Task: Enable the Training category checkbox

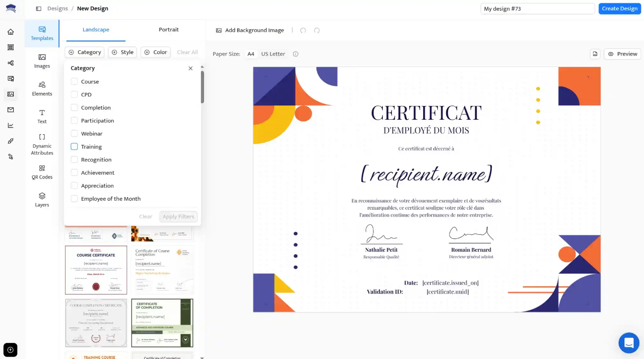Action: pos(74,146)
